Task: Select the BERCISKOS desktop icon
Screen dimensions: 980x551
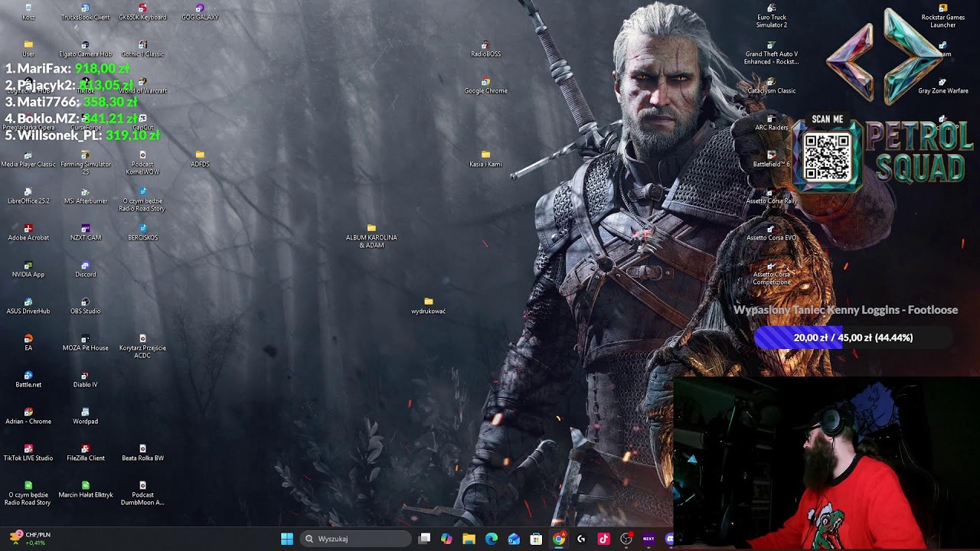Action: coord(142,233)
